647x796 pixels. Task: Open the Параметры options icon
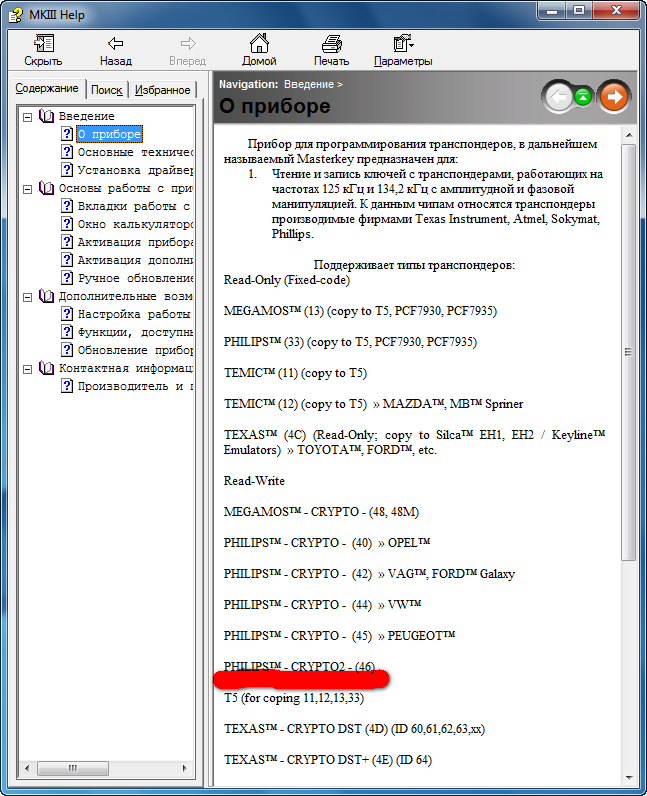pyautogui.click(x=403, y=43)
